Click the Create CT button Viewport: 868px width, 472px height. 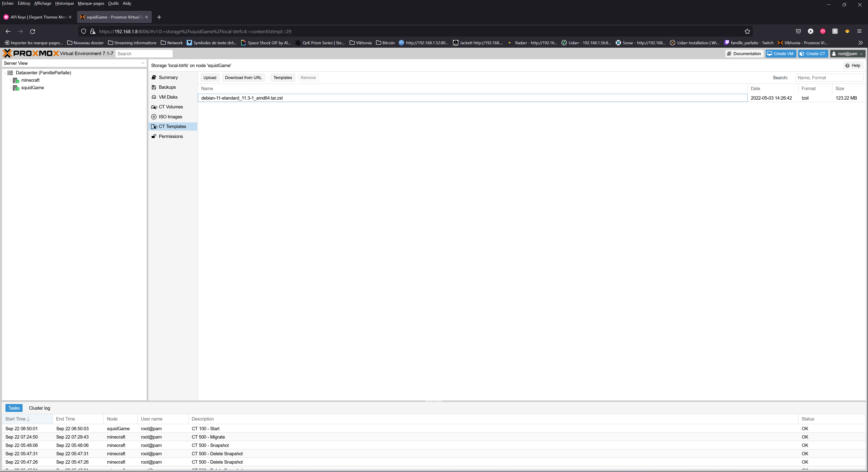813,54
